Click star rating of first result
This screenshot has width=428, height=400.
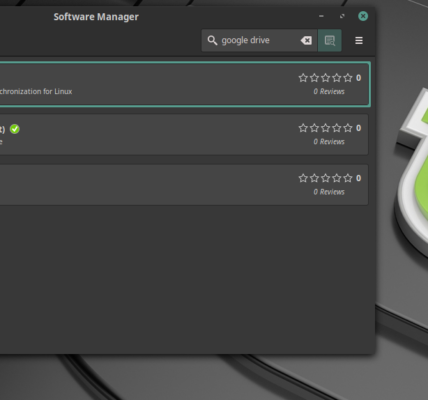tap(326, 78)
